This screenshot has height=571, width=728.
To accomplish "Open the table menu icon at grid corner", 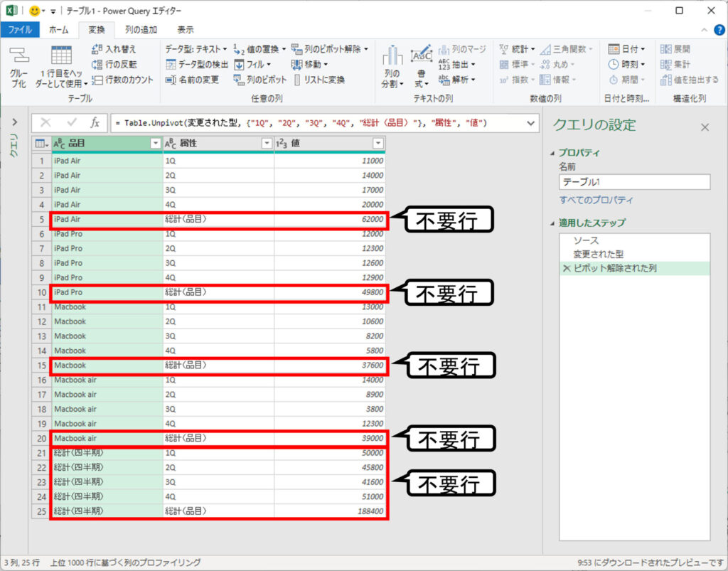I will point(41,144).
